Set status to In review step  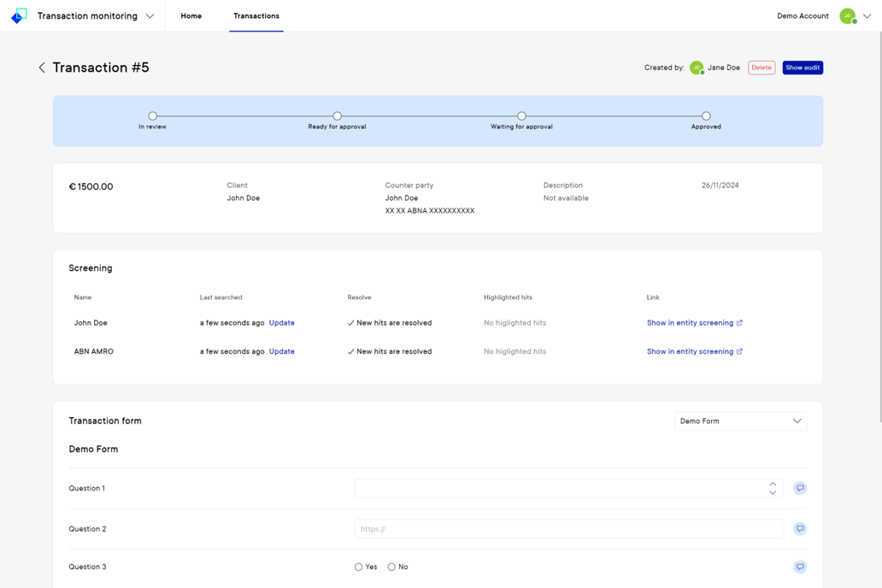pyautogui.click(x=152, y=116)
